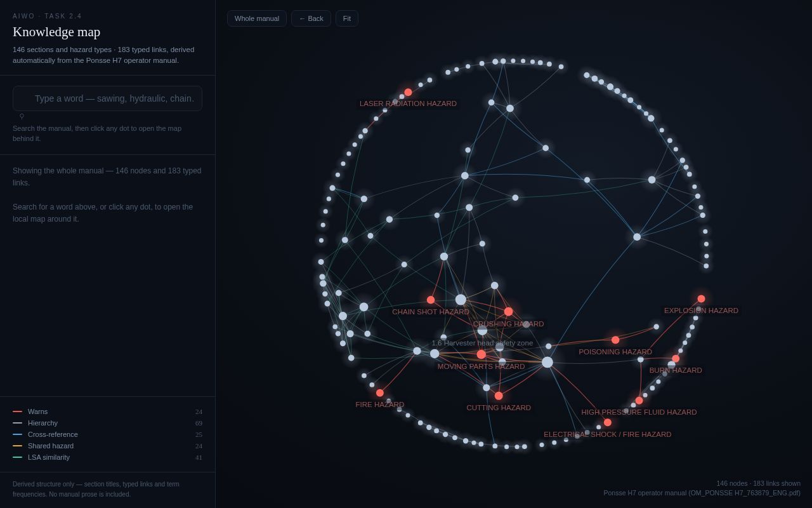Click the '1.6 Harvester head safety zone' label
The height and width of the screenshot is (508, 812).
482,343
